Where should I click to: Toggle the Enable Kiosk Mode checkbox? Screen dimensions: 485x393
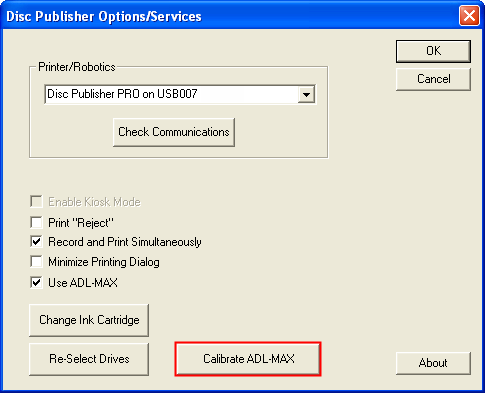[x=36, y=202]
